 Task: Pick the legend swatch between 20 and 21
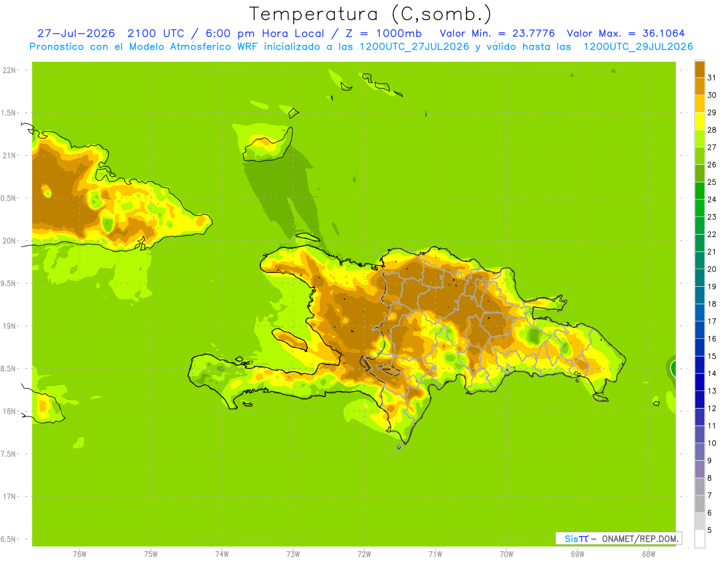click(699, 260)
